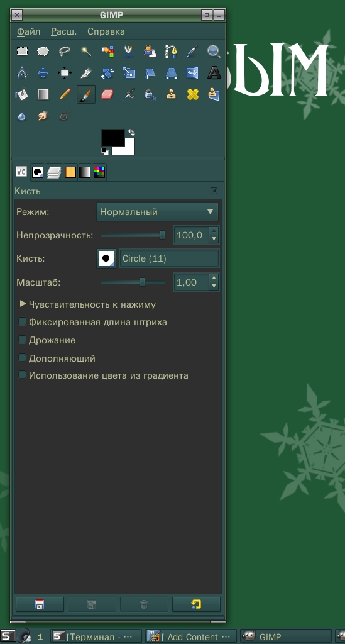The image size is (345, 644).
Task: Activate the Blur/Sharpen droplet tool
Action: click(22, 116)
